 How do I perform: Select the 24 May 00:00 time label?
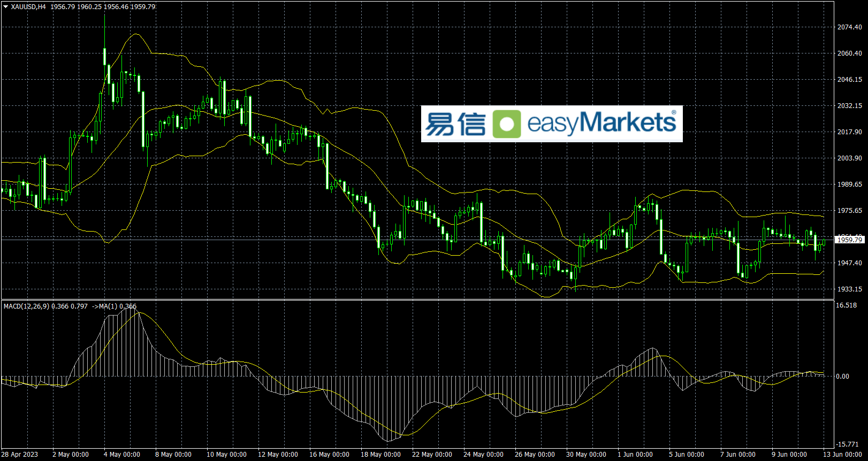(x=484, y=455)
